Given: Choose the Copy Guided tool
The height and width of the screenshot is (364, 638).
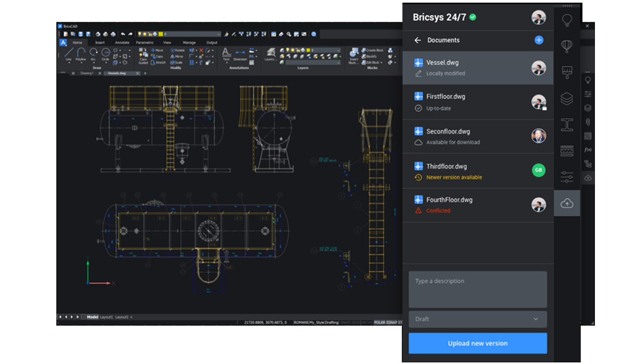Looking at the screenshot, I should tap(144, 56).
